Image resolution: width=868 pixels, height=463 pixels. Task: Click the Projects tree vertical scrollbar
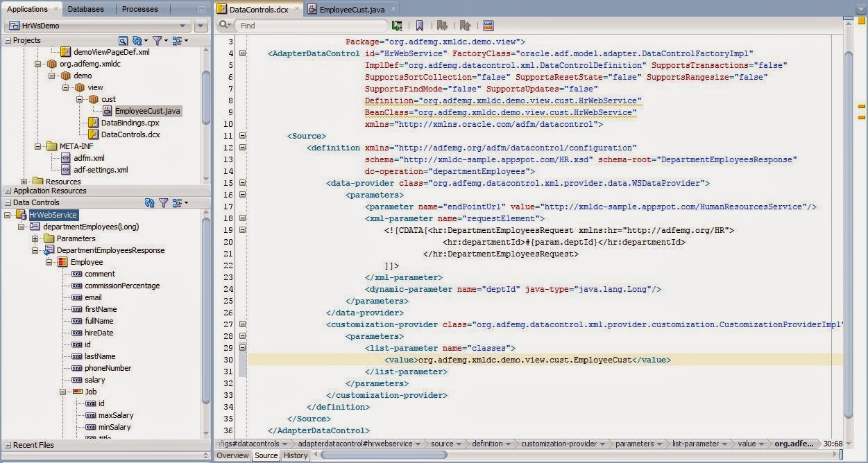206,97
